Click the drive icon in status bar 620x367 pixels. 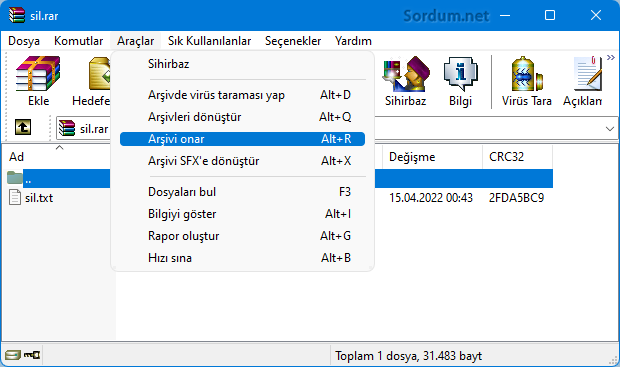click(12, 355)
